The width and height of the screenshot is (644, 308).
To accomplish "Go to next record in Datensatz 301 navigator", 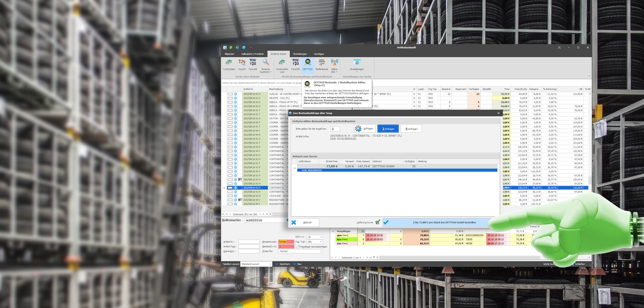I will tap(260, 214).
